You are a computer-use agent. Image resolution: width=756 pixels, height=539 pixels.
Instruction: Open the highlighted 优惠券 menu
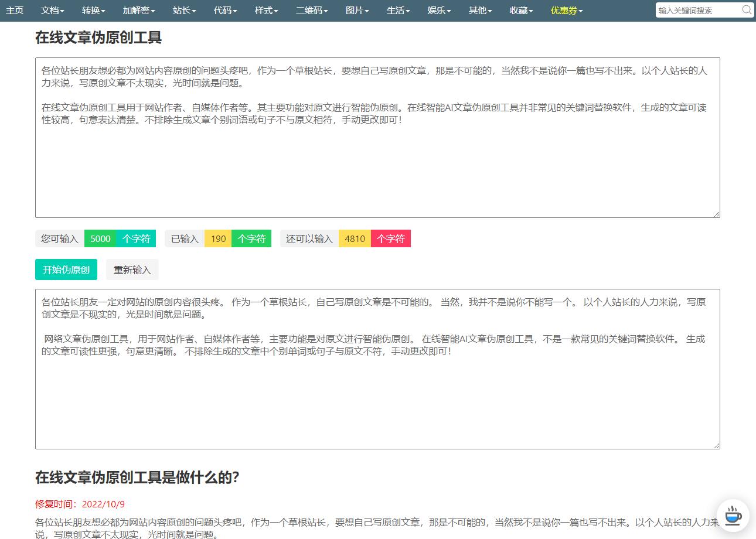(564, 10)
